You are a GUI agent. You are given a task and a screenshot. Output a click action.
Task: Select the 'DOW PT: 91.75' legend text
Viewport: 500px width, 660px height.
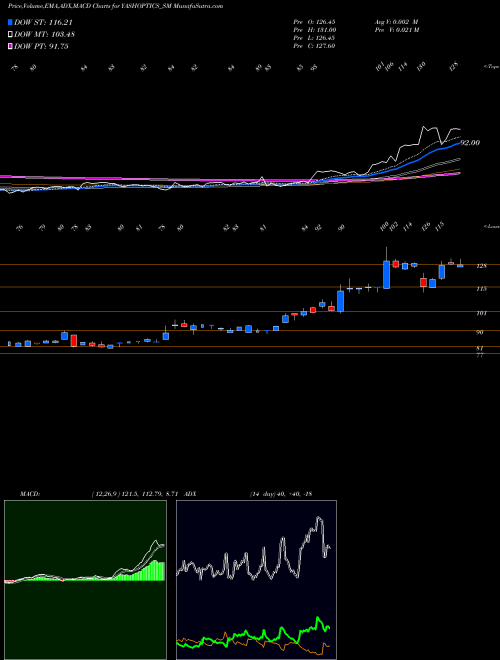(x=41, y=46)
